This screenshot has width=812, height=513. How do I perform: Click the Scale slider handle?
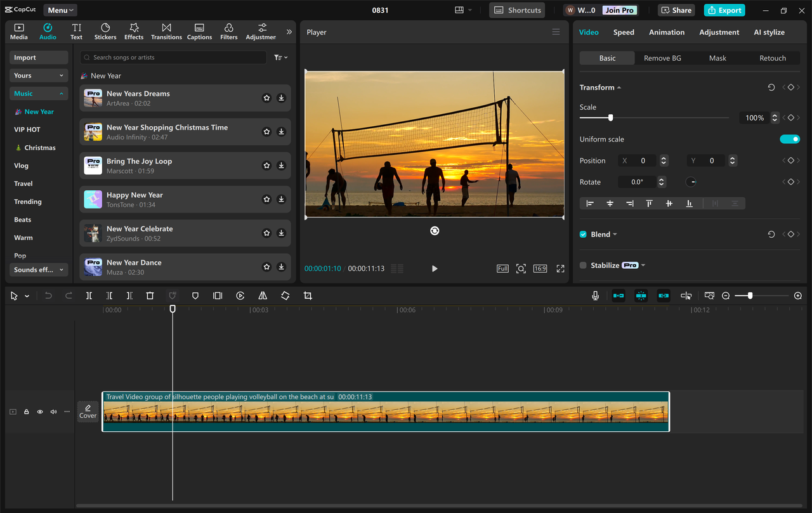click(x=610, y=118)
